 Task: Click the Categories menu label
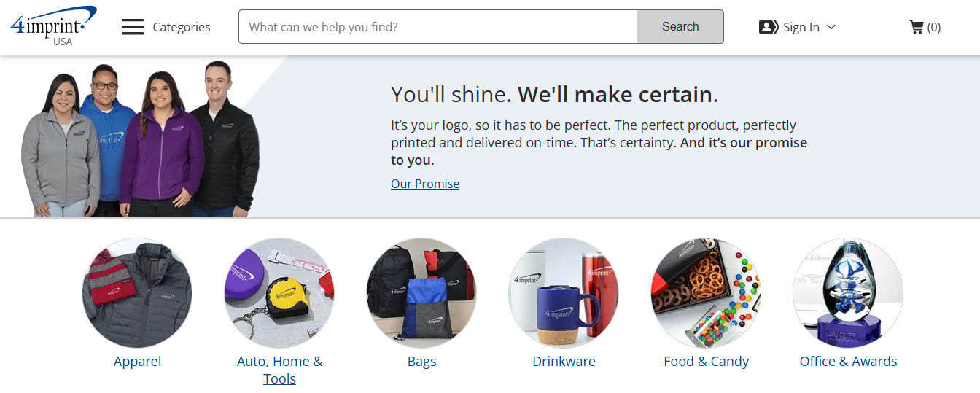(x=182, y=27)
